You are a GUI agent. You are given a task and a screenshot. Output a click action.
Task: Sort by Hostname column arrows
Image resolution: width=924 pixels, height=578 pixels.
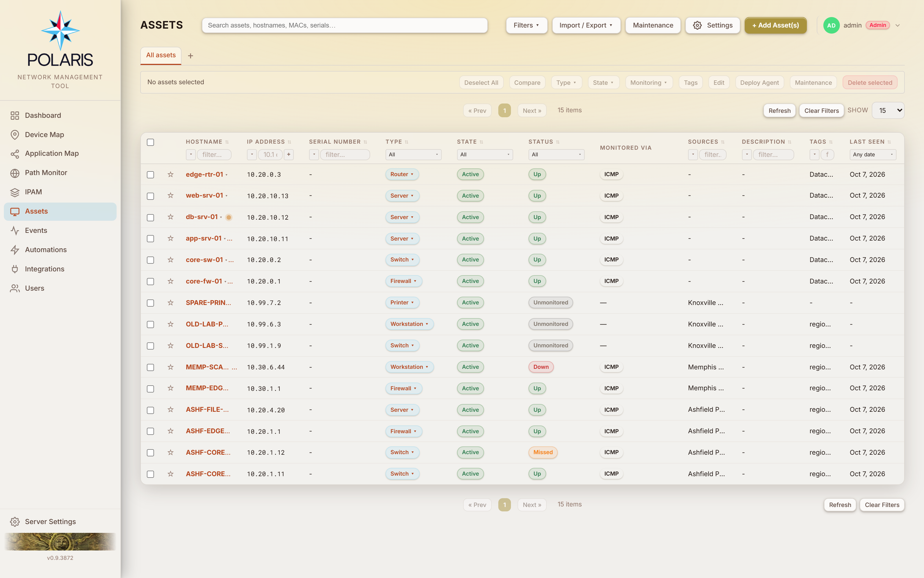click(227, 142)
